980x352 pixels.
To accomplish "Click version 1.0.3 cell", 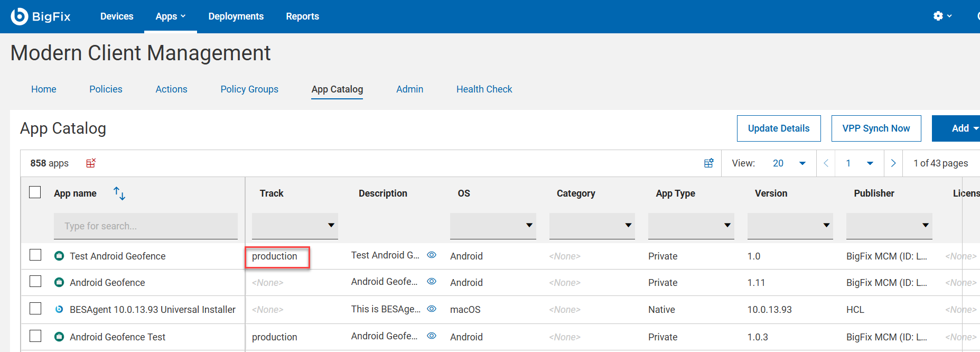I will [x=758, y=337].
